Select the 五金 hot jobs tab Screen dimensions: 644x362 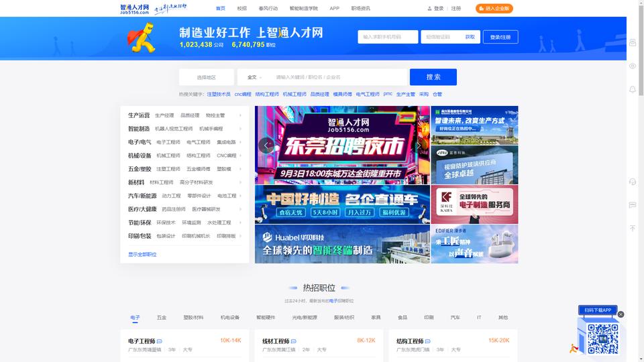[162, 317]
